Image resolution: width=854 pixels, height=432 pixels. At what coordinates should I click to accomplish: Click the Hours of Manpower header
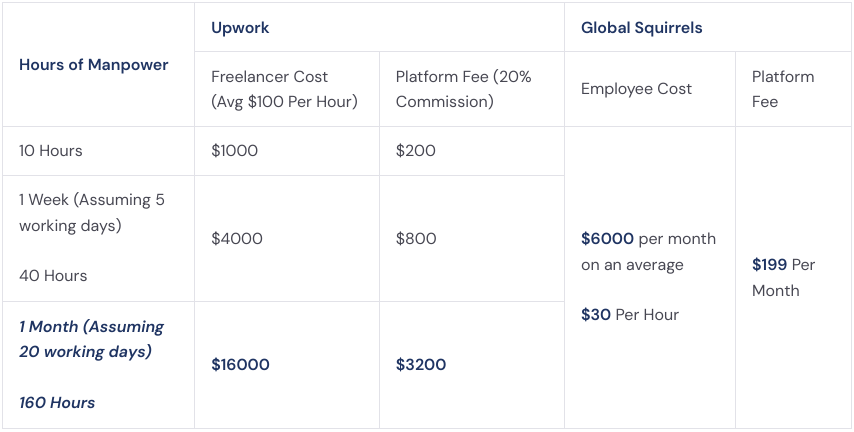click(94, 65)
